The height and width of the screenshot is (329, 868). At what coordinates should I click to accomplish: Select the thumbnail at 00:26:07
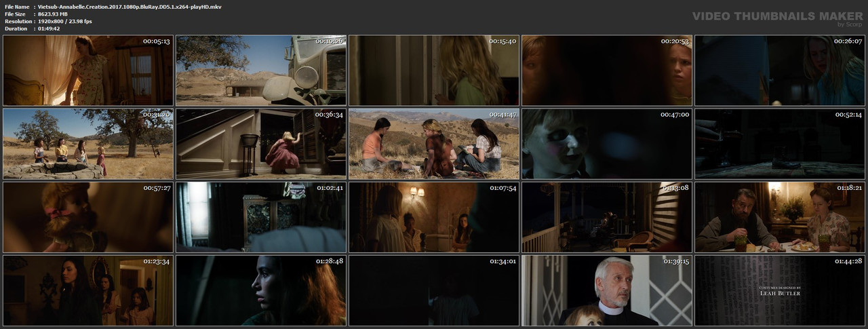pos(780,70)
